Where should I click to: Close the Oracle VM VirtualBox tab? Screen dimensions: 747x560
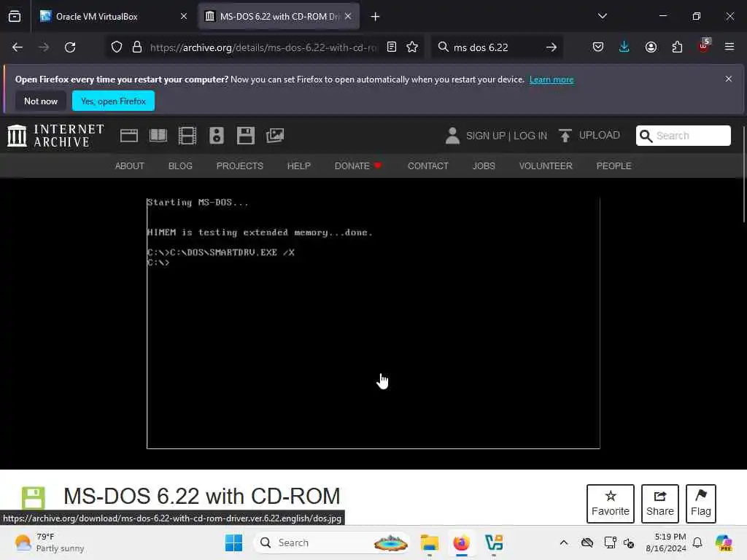pos(183,17)
